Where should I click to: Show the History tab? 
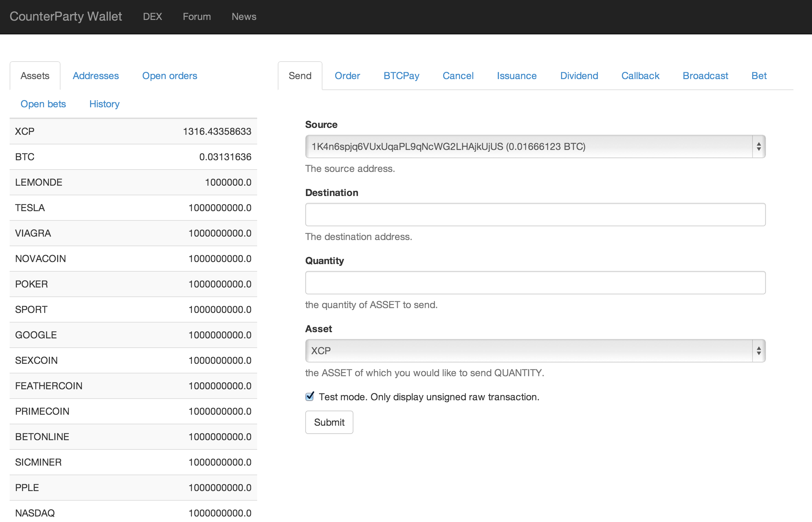(x=104, y=104)
